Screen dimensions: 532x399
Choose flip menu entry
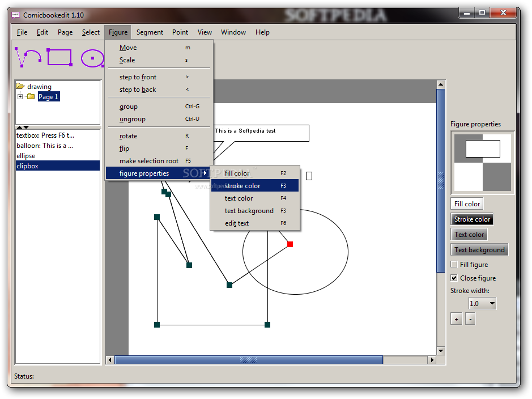159,148
